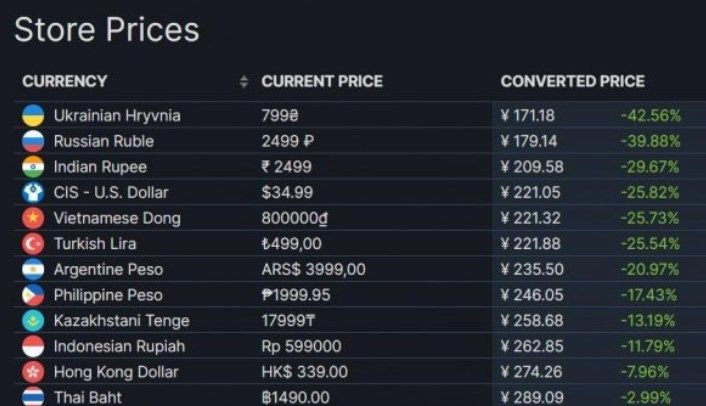The image size is (706, 406).
Task: Click the Russian flag icon
Action: 33,142
